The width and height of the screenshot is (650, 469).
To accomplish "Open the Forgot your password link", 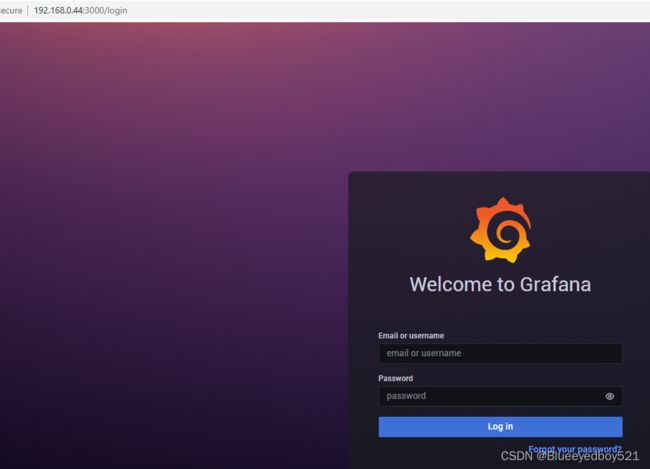I will point(575,449).
